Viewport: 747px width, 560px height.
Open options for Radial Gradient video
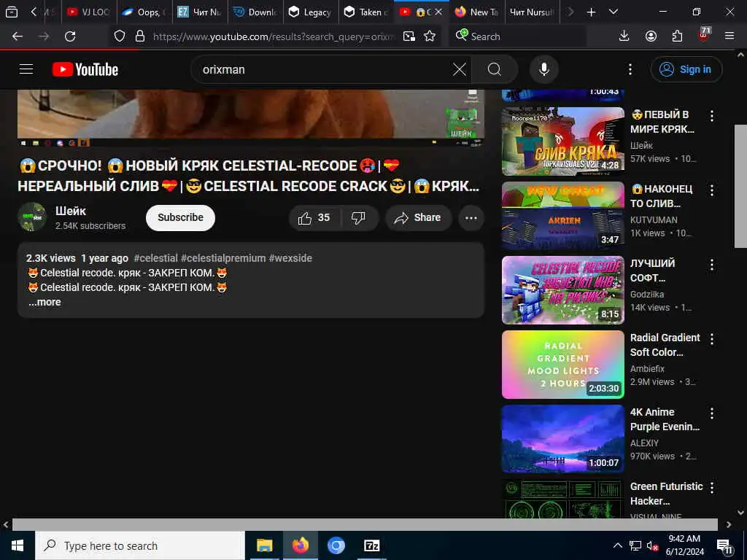[712, 338]
